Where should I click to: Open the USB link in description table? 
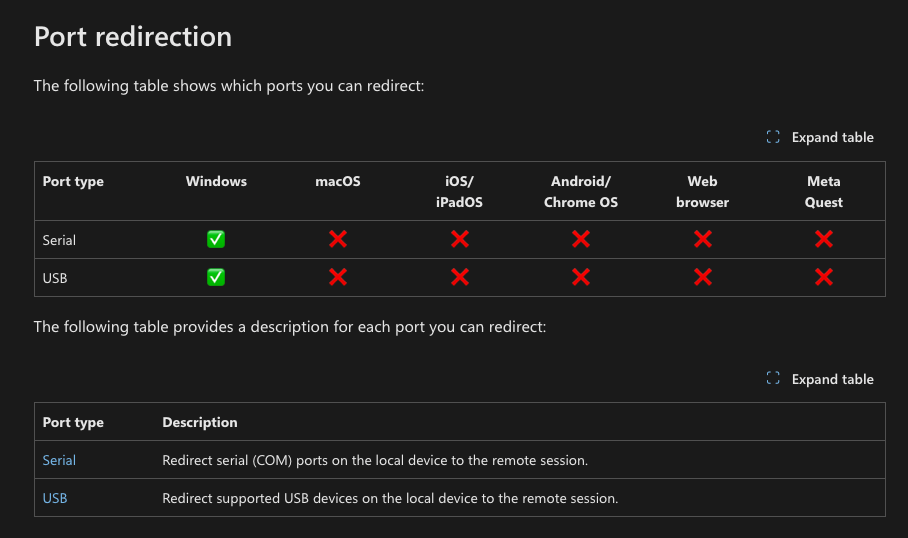tap(55, 499)
